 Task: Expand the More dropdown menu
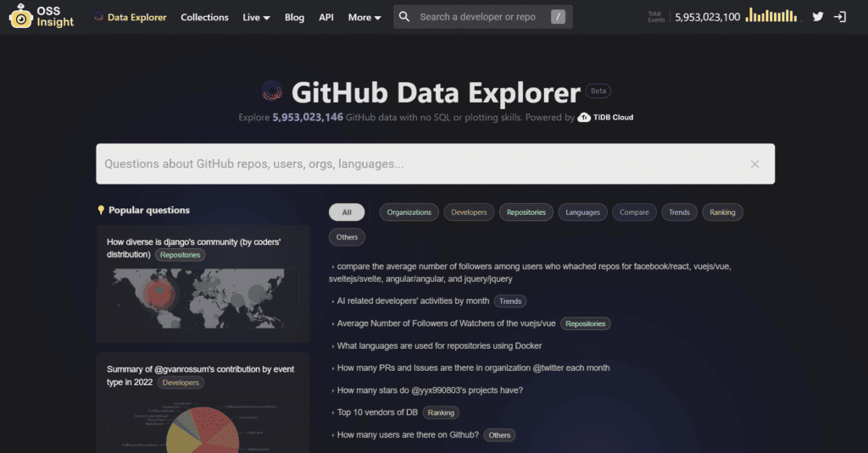pos(364,17)
